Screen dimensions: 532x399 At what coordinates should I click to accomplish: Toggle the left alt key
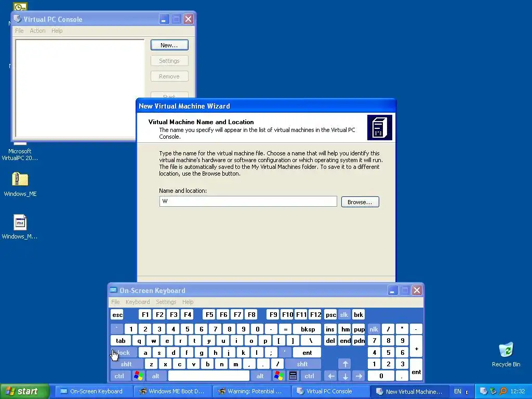click(x=156, y=376)
